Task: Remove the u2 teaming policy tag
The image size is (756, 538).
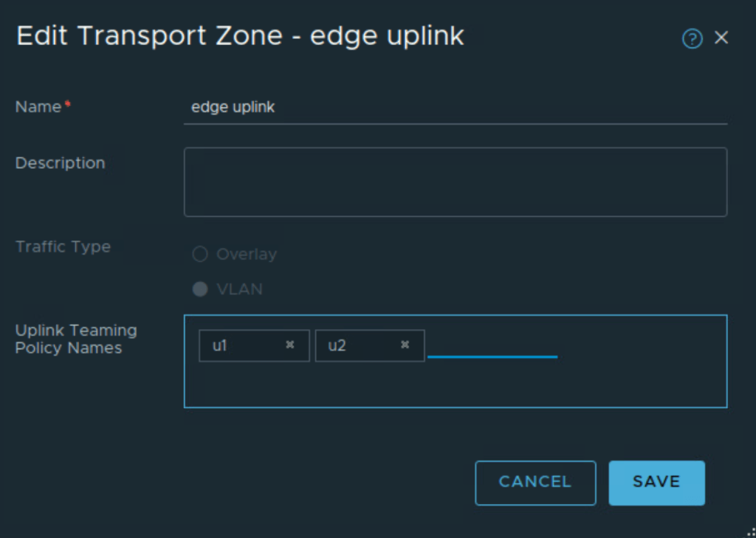Action: pyautogui.click(x=405, y=345)
